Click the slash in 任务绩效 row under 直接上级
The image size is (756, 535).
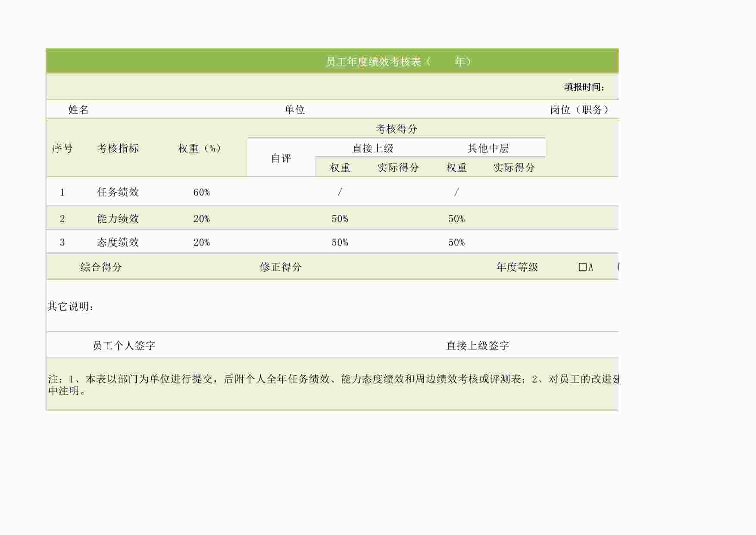(340, 192)
